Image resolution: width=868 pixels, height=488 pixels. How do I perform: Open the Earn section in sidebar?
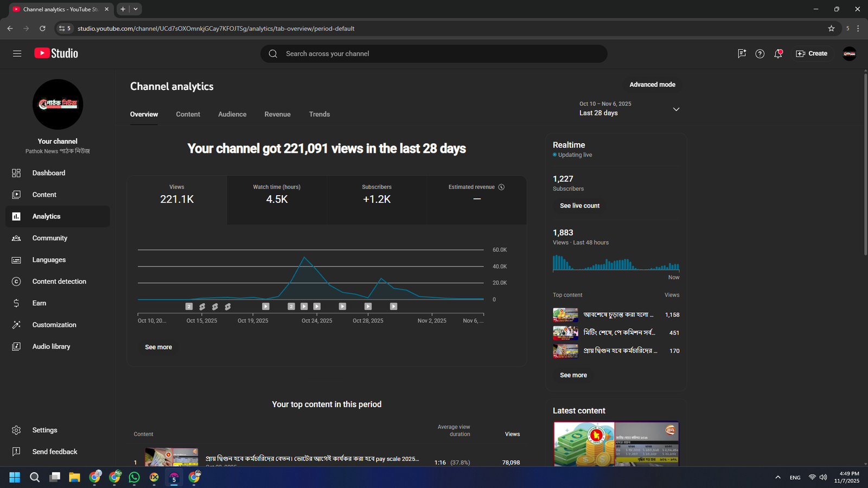[x=39, y=303]
